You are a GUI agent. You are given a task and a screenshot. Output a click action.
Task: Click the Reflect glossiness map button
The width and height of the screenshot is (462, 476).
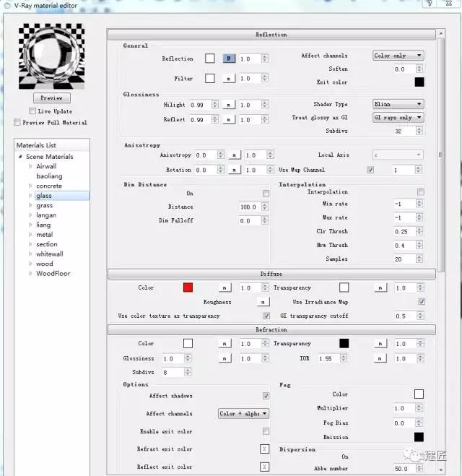point(229,120)
